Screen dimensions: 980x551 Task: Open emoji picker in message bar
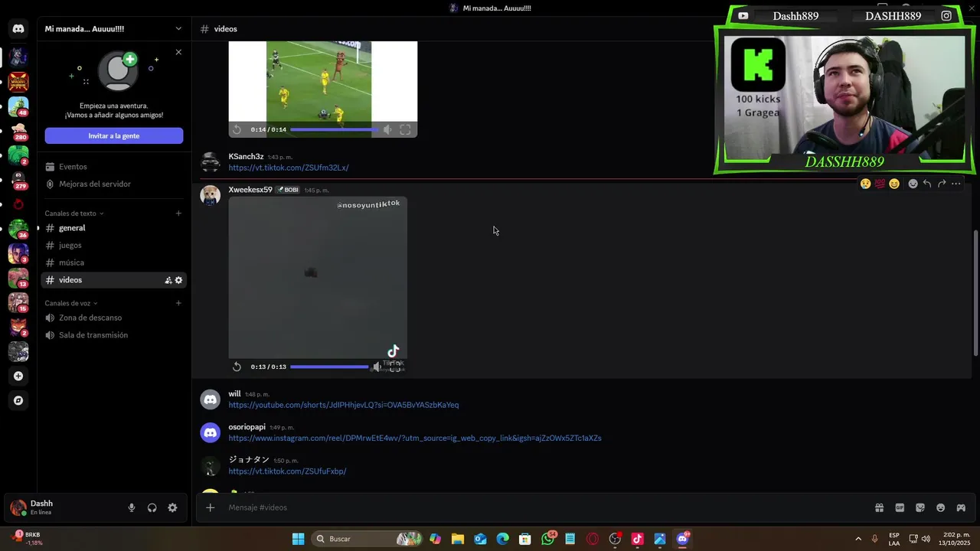point(940,507)
